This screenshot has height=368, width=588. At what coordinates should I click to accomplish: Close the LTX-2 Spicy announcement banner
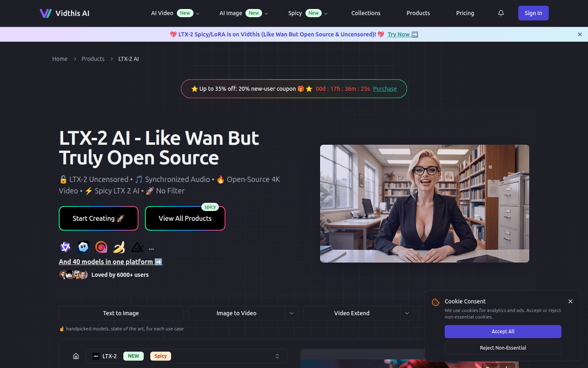pos(580,34)
